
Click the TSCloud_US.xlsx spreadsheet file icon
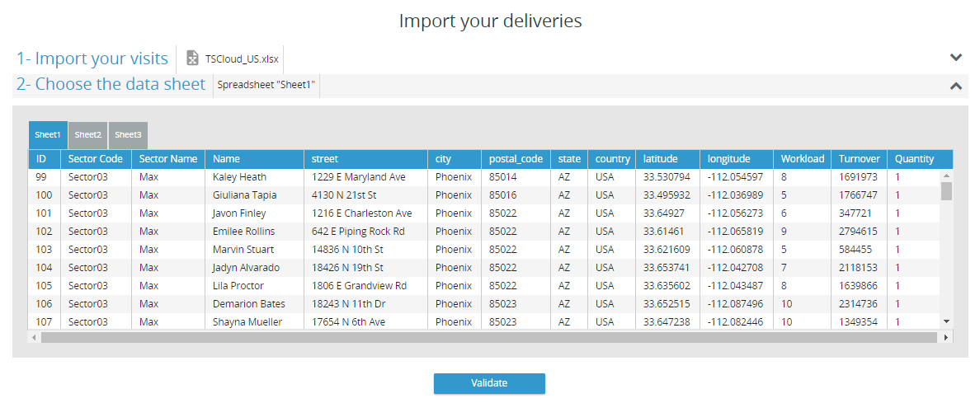pyautogui.click(x=192, y=59)
